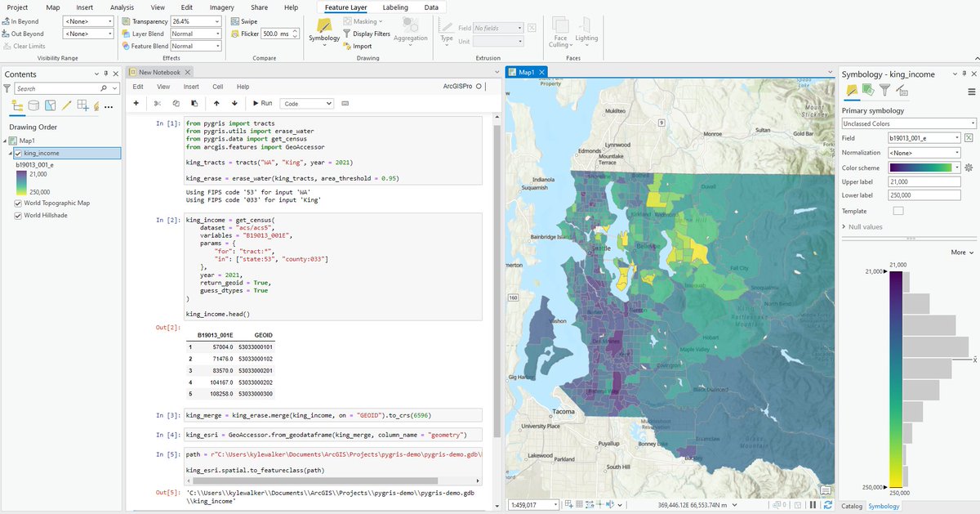Open the Imagery ribbon tab
The height and width of the screenshot is (514, 980).
[x=222, y=7]
